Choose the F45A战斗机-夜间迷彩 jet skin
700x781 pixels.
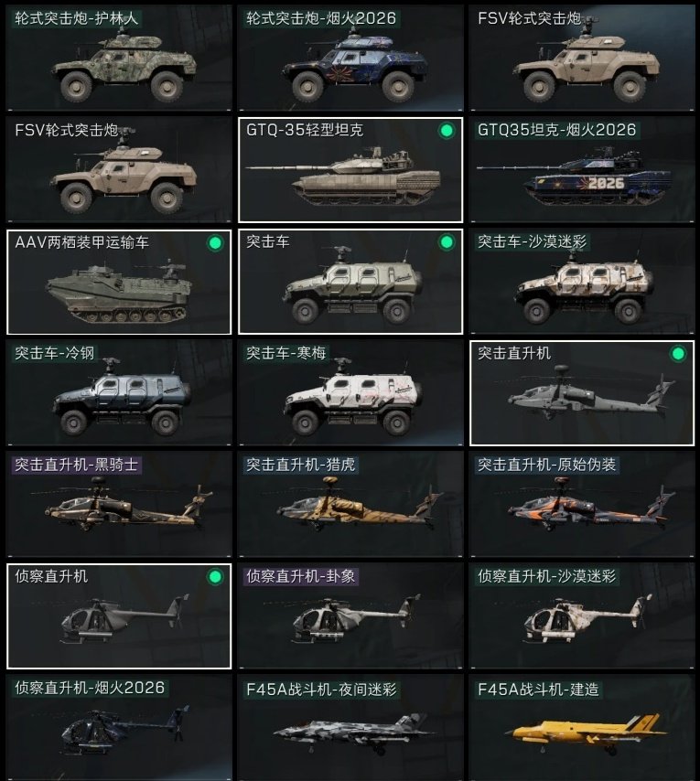coord(350,728)
